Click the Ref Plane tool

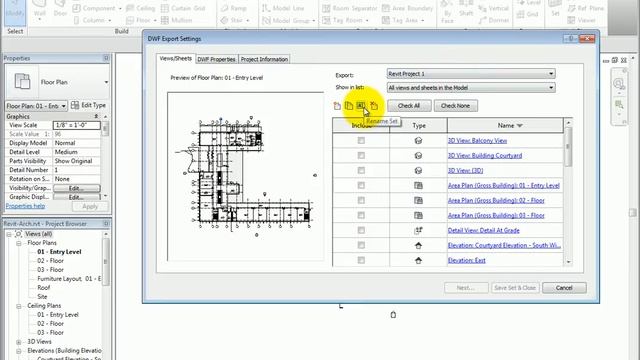coord(586,8)
